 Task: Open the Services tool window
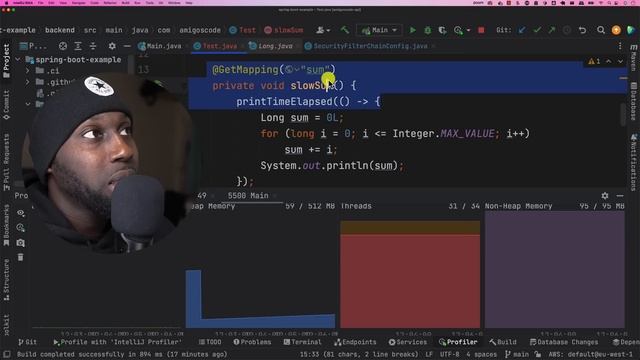click(x=407, y=342)
